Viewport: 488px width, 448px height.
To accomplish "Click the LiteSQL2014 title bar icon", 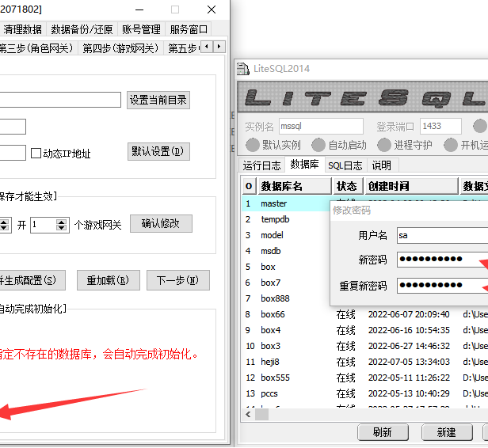I will tap(244, 69).
